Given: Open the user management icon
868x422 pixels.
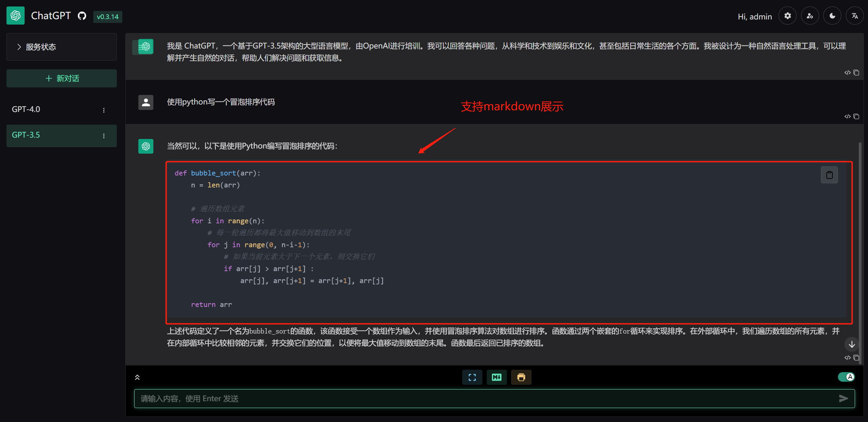Looking at the screenshot, I should 810,15.
